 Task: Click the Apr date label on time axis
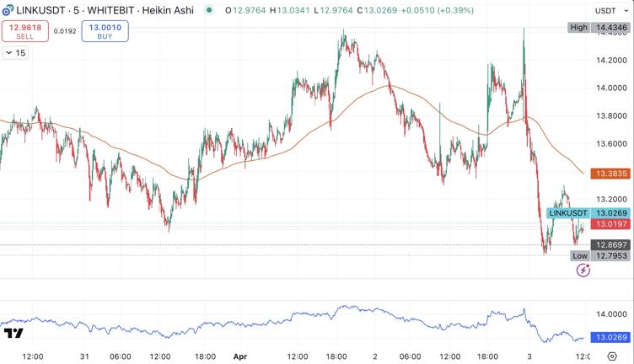(240, 356)
